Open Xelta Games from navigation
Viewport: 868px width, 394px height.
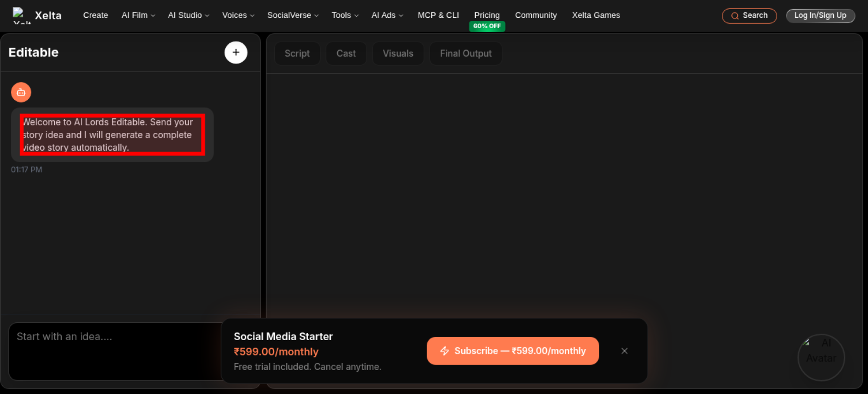[x=596, y=15]
